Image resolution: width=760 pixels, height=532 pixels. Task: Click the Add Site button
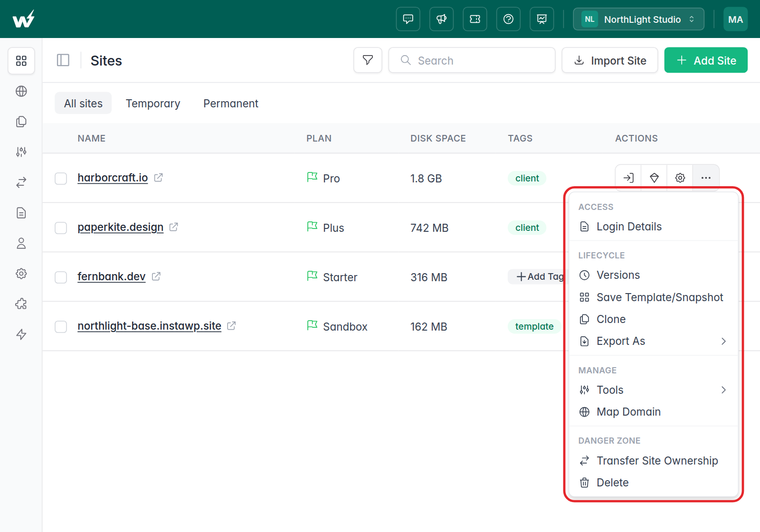coord(706,60)
